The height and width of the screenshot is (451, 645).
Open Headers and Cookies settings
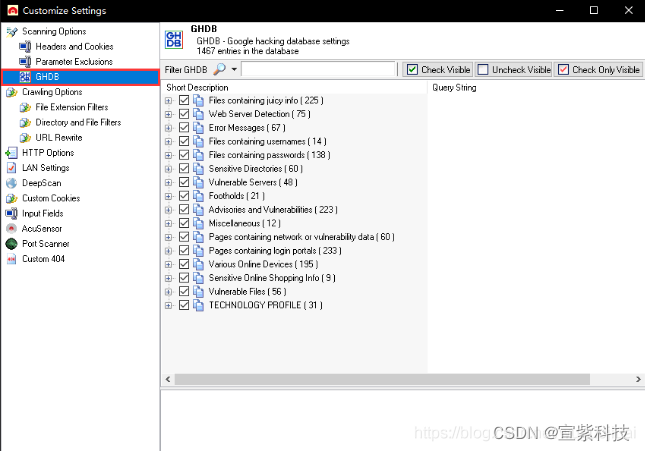74,46
